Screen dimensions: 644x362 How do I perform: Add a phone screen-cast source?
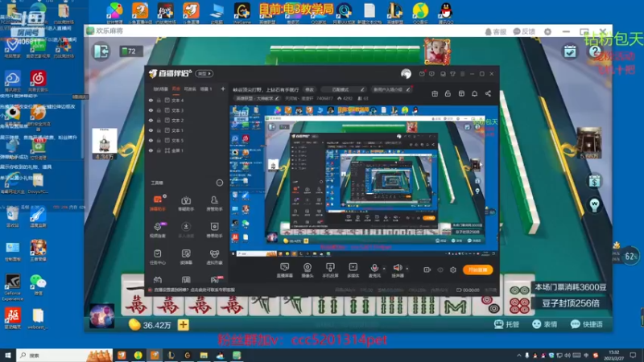click(330, 270)
